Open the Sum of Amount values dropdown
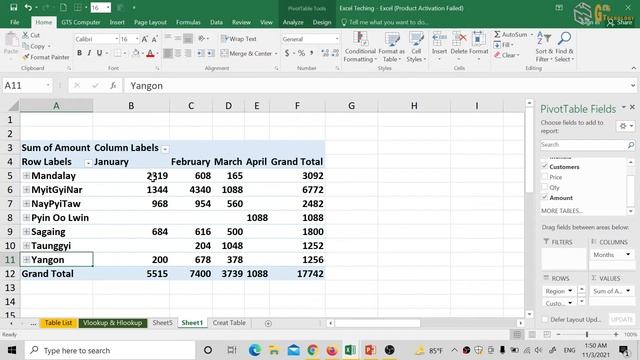The image size is (640, 360). pos(628,291)
